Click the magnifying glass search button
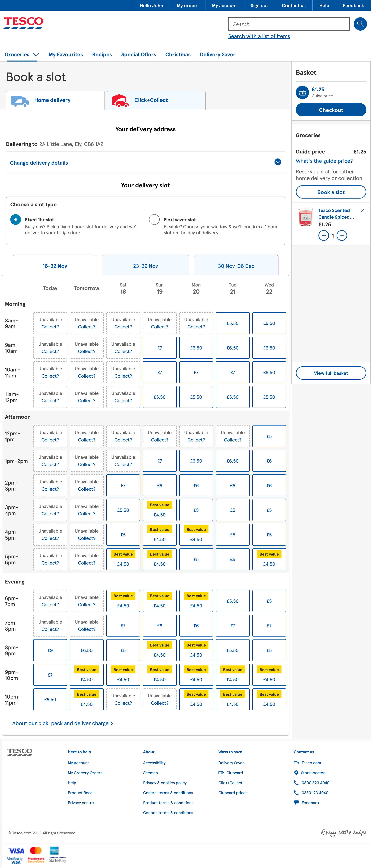The width and height of the screenshot is (371, 868). pos(360,24)
